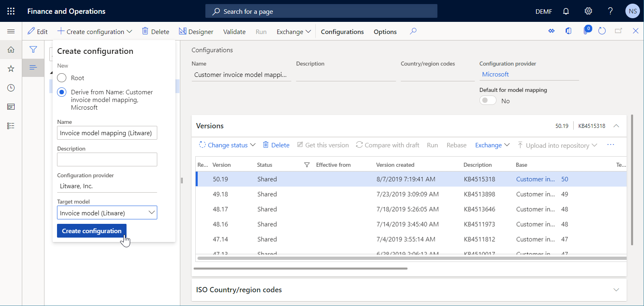Open the Change status dropdown
This screenshot has width=644, height=306.
coord(227,145)
